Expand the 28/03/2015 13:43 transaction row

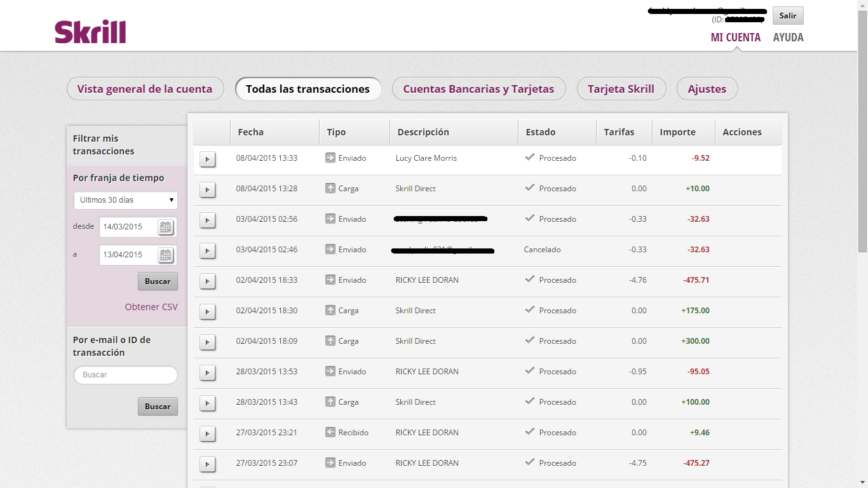click(x=208, y=403)
